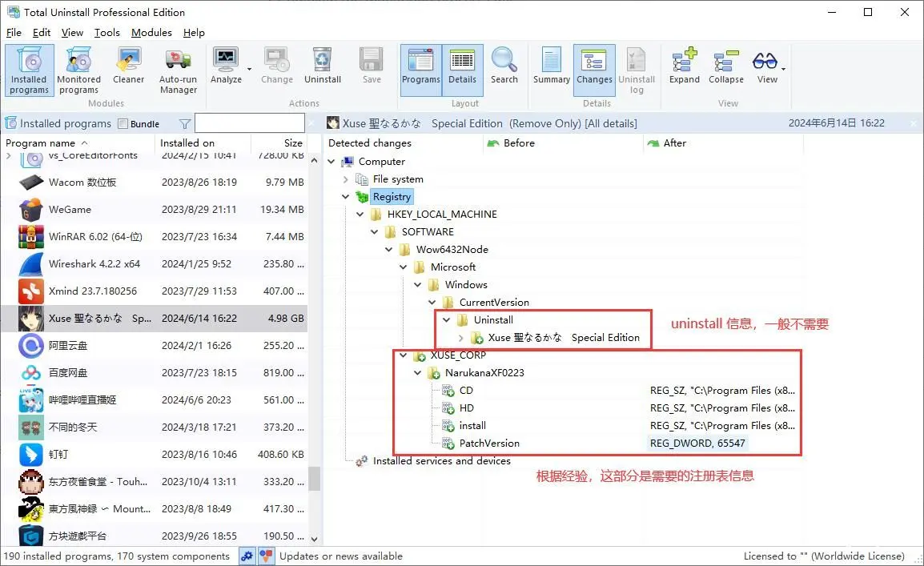Image resolution: width=924 pixels, height=566 pixels.
Task: Click the Updates or news available link
Action: click(340, 556)
